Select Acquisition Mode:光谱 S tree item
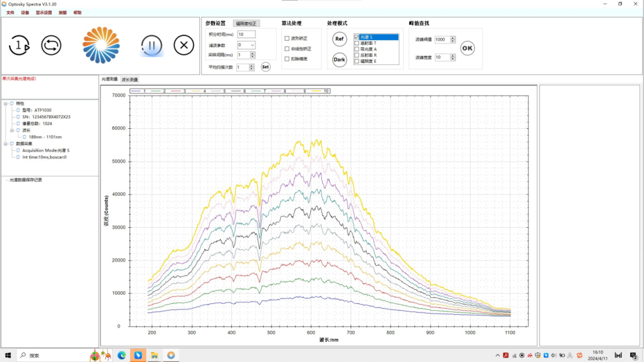This screenshot has height=362, width=644. click(46, 150)
